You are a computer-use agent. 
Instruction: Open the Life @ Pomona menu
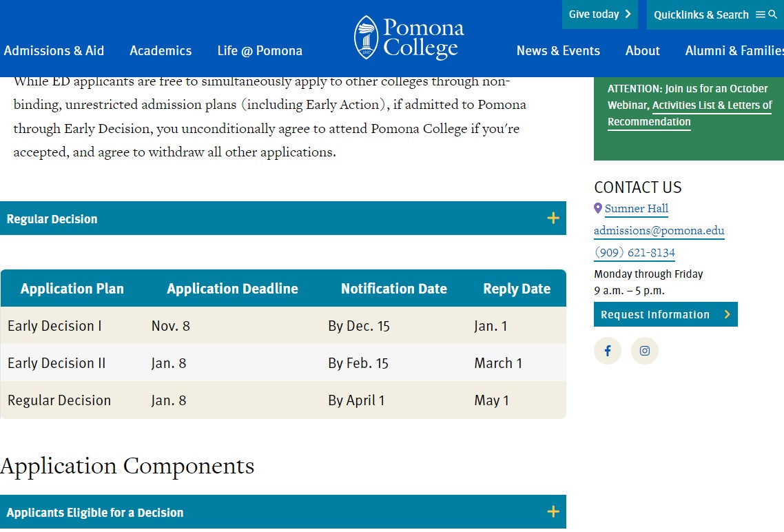pos(260,50)
